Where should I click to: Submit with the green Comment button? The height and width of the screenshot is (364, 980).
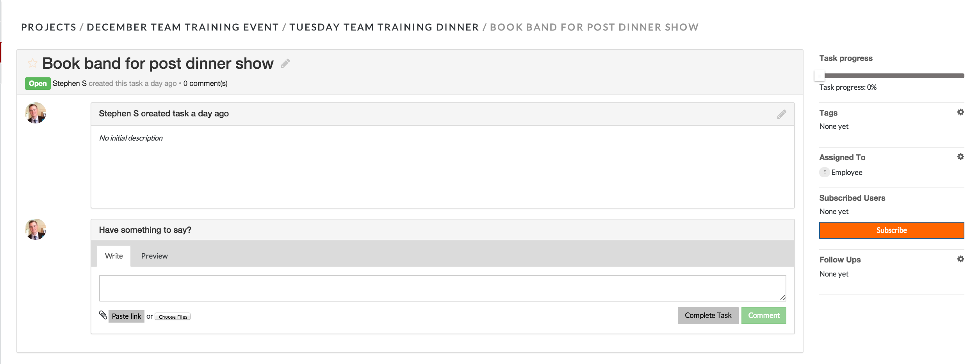tap(763, 316)
